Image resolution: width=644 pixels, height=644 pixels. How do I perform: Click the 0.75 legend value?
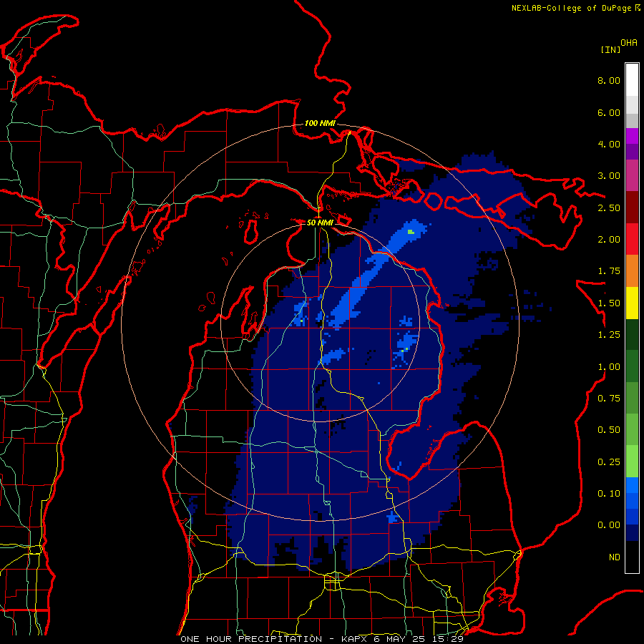click(x=609, y=399)
